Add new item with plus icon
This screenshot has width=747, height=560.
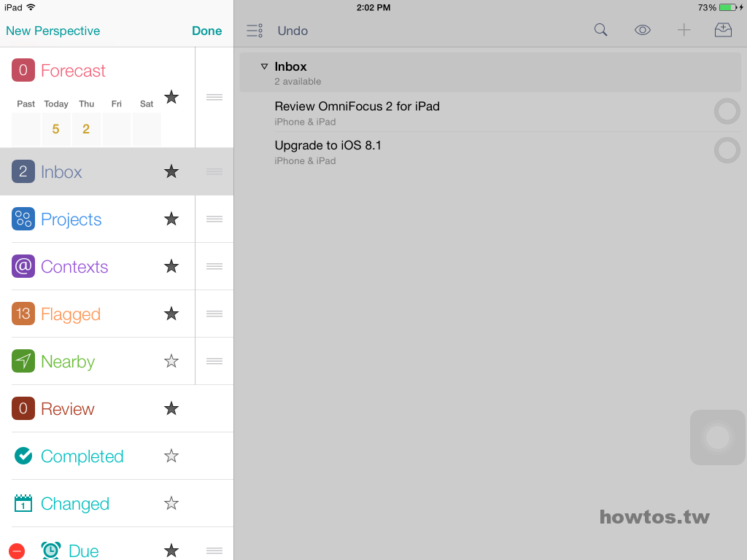[x=684, y=30]
